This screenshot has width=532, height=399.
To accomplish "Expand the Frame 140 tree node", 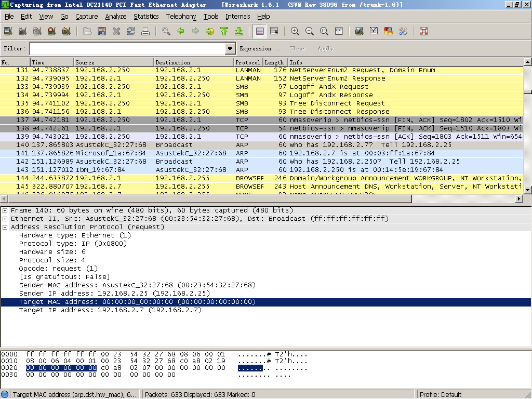I will pyautogui.click(x=5, y=210).
